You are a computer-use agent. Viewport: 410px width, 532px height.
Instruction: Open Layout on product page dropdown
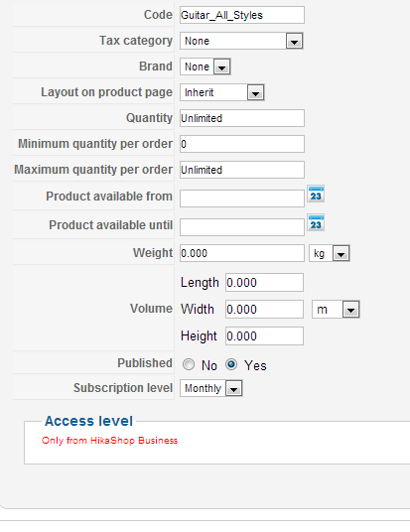222,92
